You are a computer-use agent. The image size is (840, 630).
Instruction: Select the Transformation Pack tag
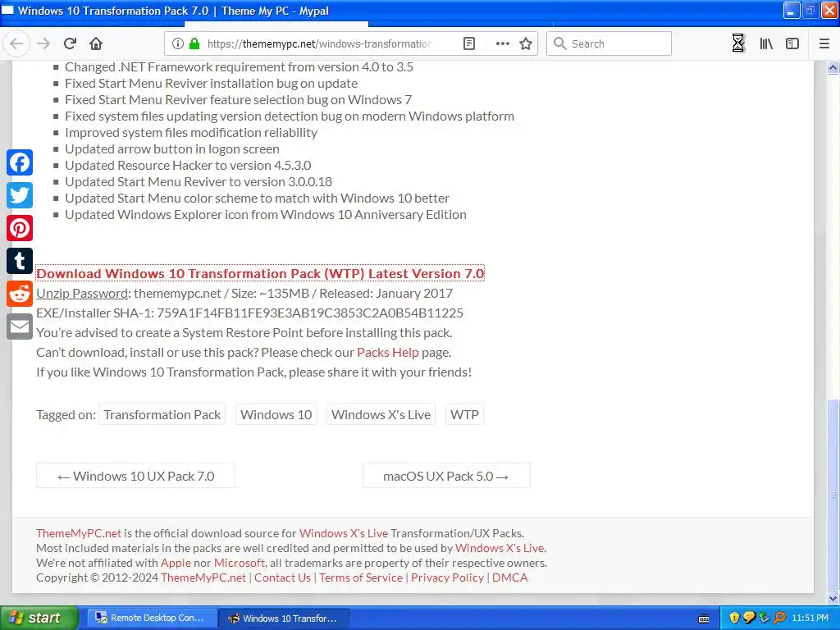[x=162, y=414]
